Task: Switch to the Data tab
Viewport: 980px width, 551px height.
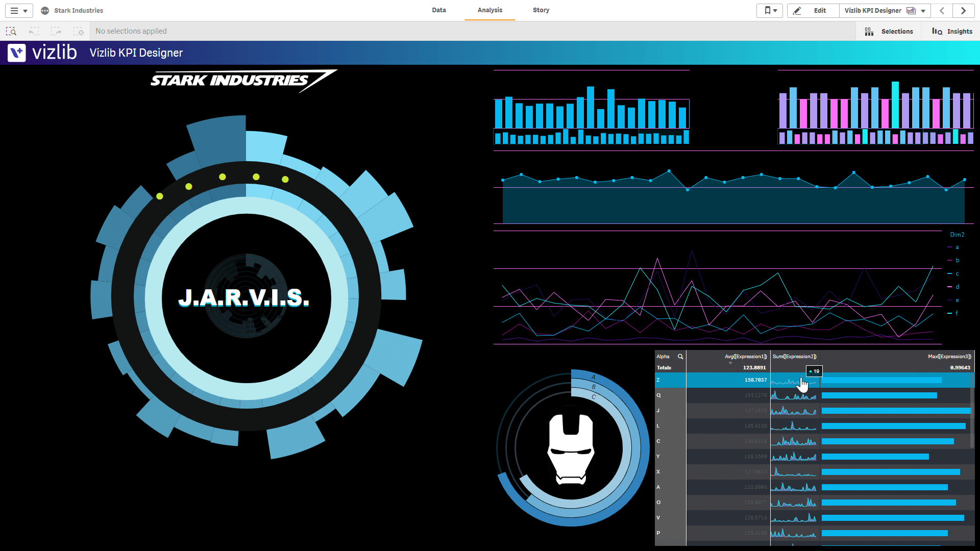Action: tap(438, 10)
